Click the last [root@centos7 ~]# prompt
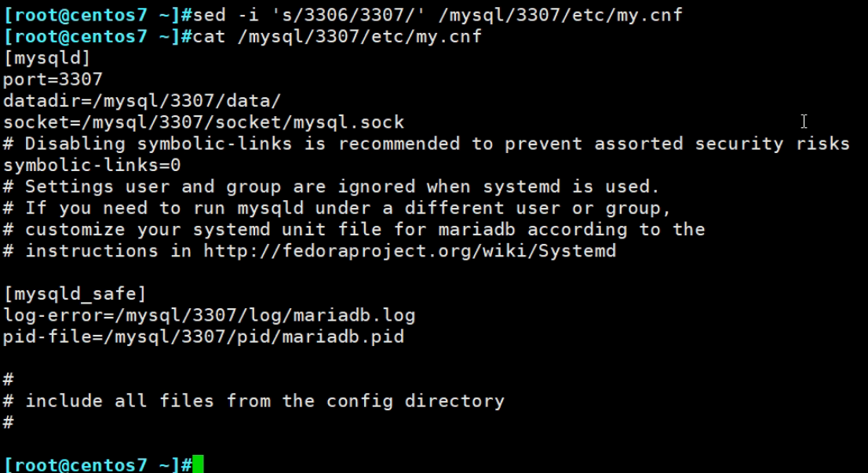The image size is (868, 473). point(97,464)
